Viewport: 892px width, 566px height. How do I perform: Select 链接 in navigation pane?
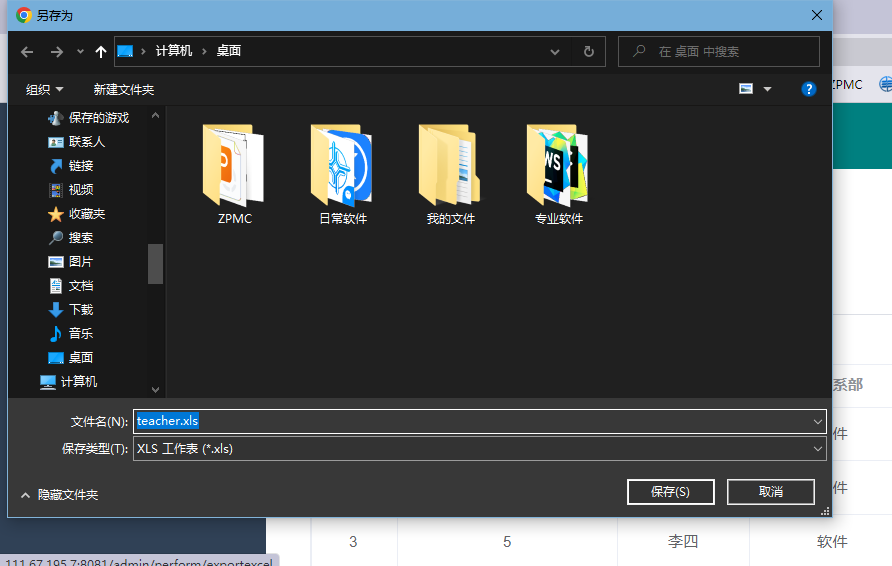click(71, 166)
